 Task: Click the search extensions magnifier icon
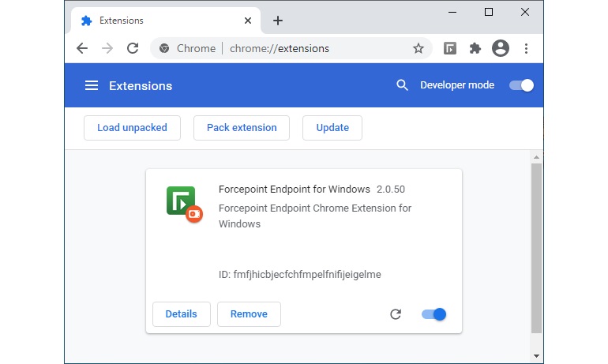[x=402, y=85]
